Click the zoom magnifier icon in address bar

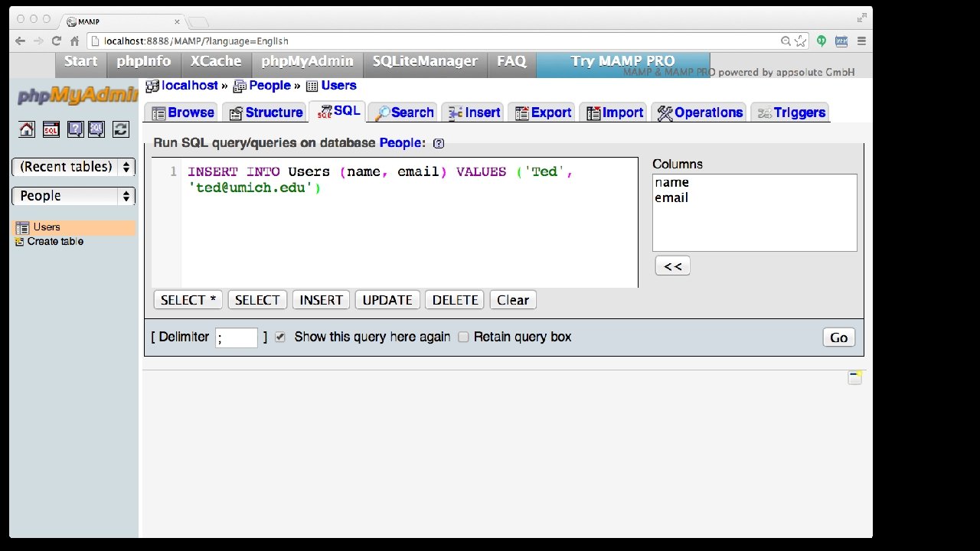click(x=786, y=41)
